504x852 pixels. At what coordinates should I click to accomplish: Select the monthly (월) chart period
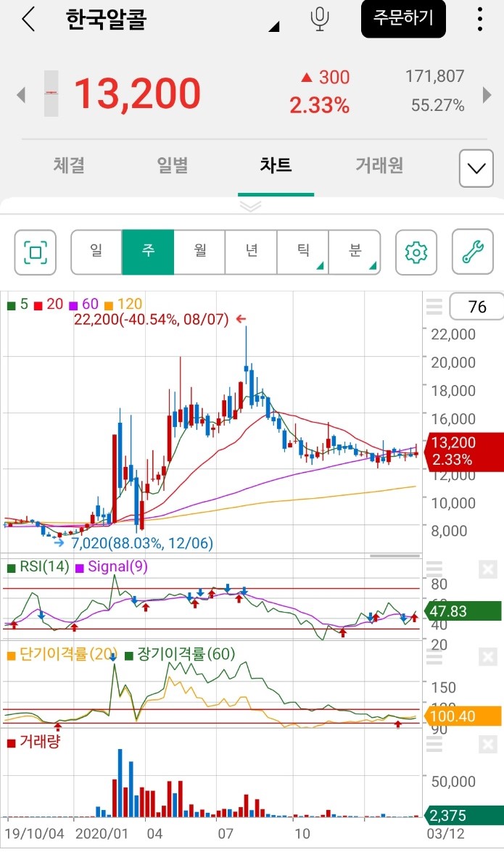199,252
